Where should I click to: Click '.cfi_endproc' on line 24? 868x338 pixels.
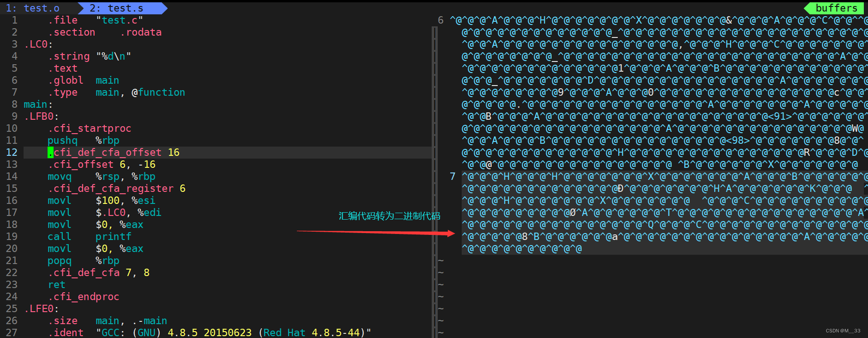84,297
